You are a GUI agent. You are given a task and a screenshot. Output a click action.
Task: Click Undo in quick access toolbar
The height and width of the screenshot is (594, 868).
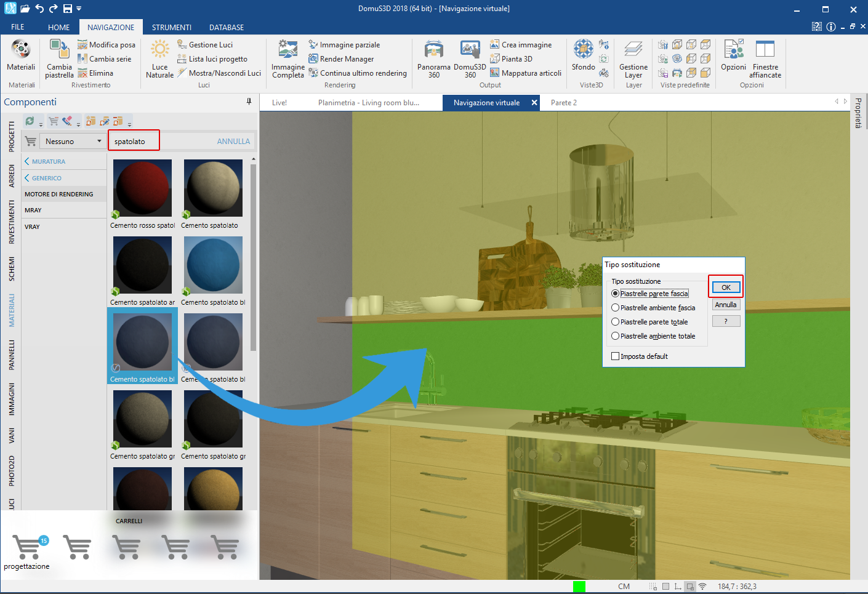click(39, 9)
